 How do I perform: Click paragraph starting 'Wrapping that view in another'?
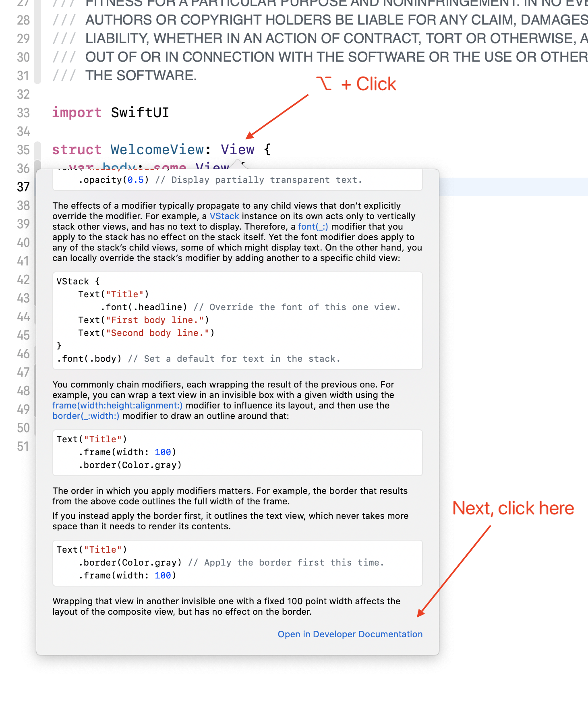(226, 606)
